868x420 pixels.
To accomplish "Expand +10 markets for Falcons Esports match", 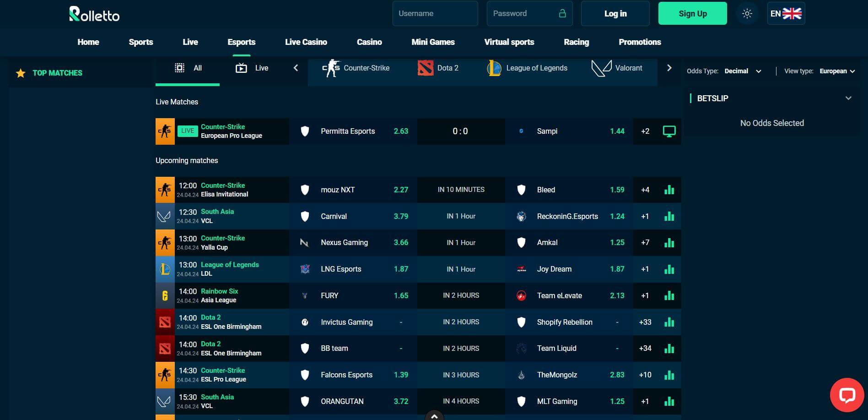I will pos(645,375).
